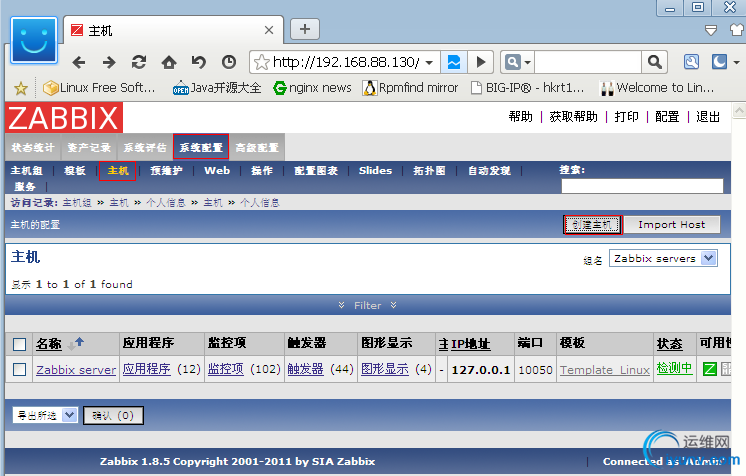Click the magnifier search submit icon
Image resolution: width=746 pixels, height=476 pixels.
pos(655,62)
